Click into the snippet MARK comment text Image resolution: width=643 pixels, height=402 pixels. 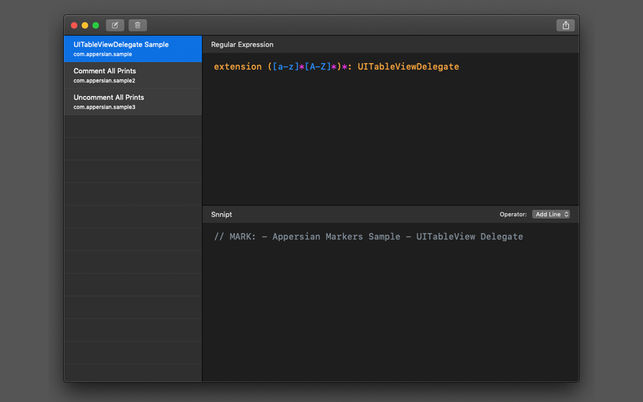[368, 237]
